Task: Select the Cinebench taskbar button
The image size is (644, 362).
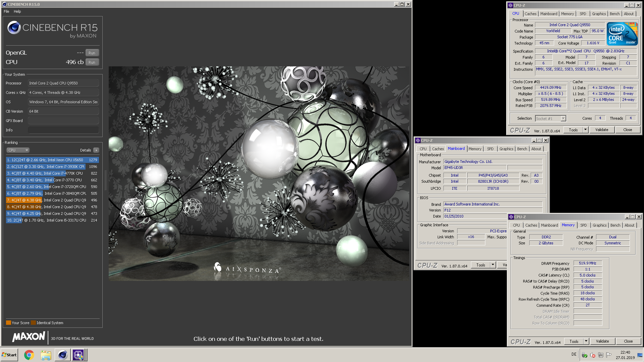Action: point(62,355)
